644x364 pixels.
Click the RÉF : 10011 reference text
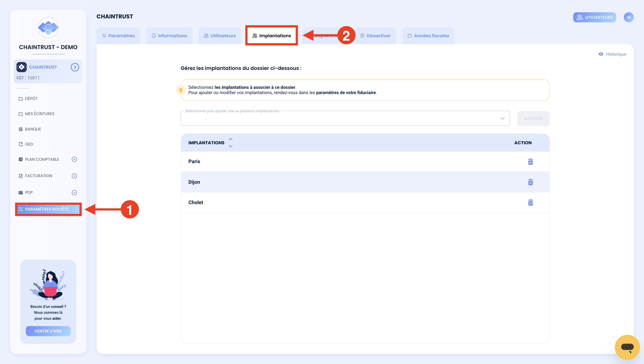click(x=28, y=78)
